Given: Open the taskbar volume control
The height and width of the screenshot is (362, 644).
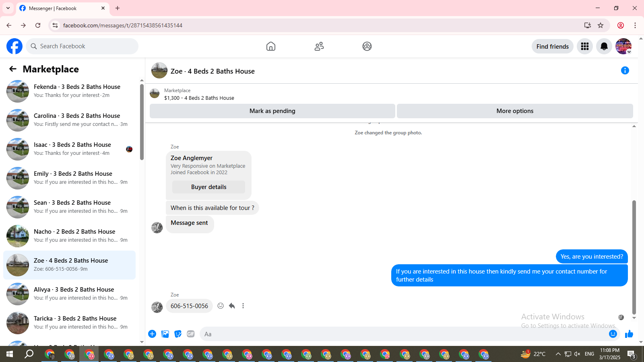Looking at the screenshot, I should pyautogui.click(x=577, y=354).
